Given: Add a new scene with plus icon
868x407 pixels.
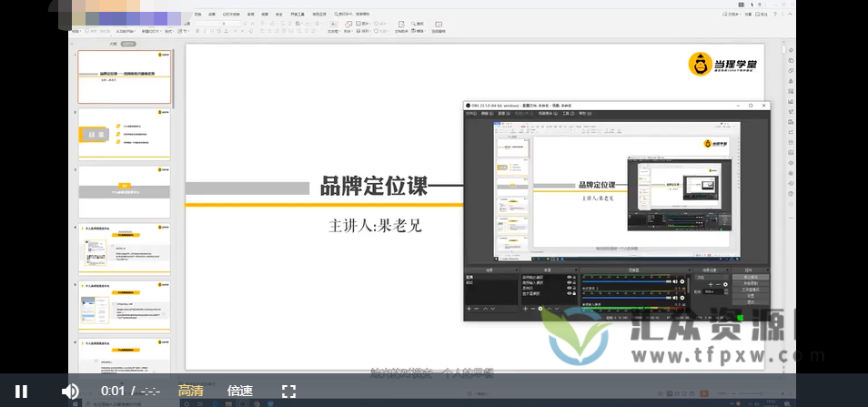Looking at the screenshot, I should [x=469, y=309].
